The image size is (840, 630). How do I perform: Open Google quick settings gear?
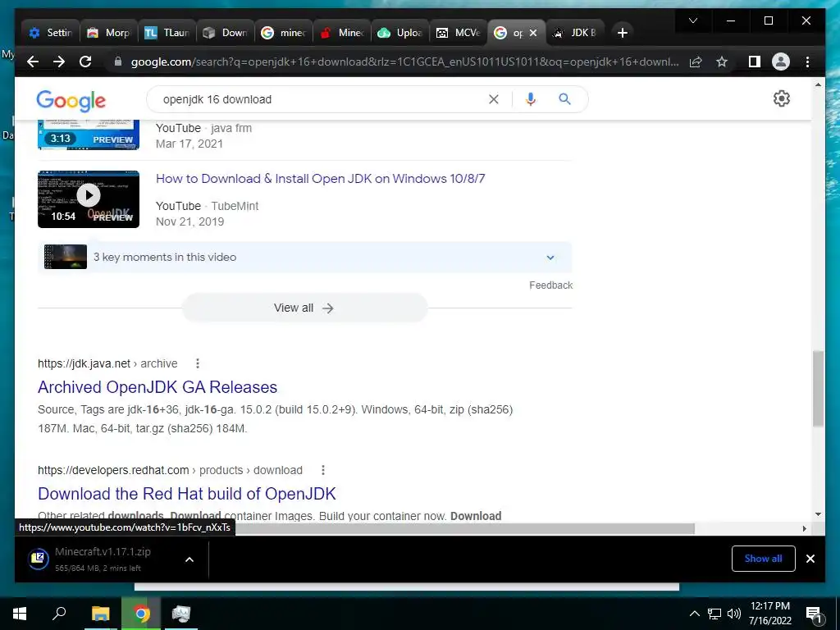click(782, 98)
